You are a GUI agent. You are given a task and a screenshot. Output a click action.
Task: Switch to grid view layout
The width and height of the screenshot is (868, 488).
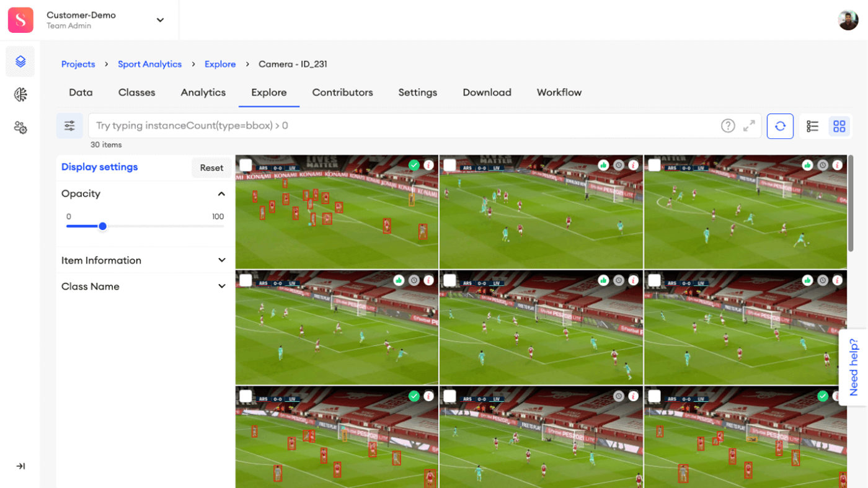839,126
